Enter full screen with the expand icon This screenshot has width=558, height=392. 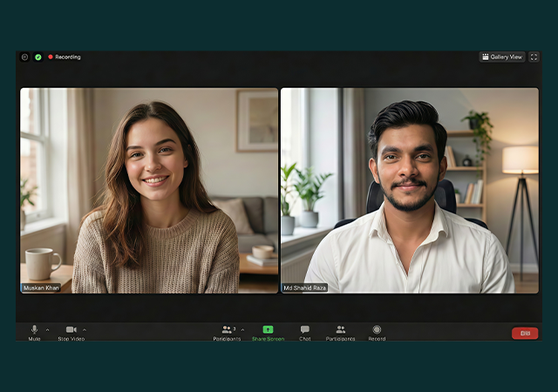534,57
